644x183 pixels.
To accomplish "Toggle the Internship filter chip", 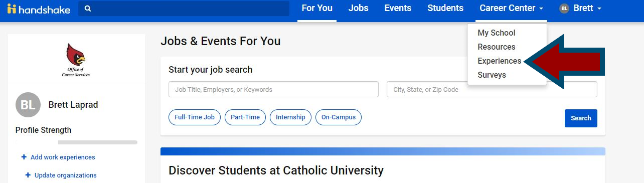I will [290, 117].
